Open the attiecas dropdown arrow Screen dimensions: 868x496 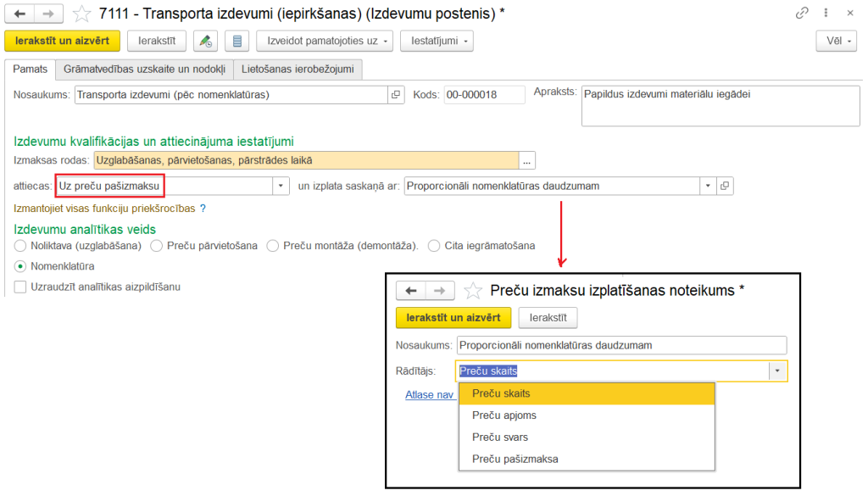281,185
